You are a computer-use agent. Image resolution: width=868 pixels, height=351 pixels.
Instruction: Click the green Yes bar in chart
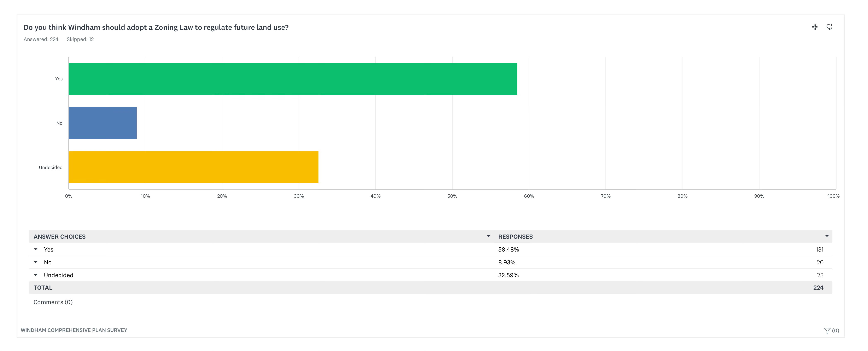293,79
